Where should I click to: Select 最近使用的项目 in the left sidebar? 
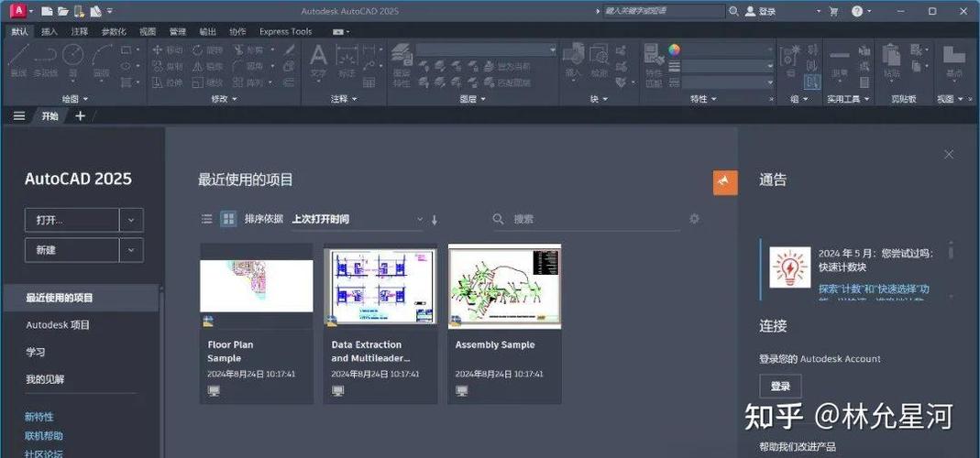click(x=82, y=298)
